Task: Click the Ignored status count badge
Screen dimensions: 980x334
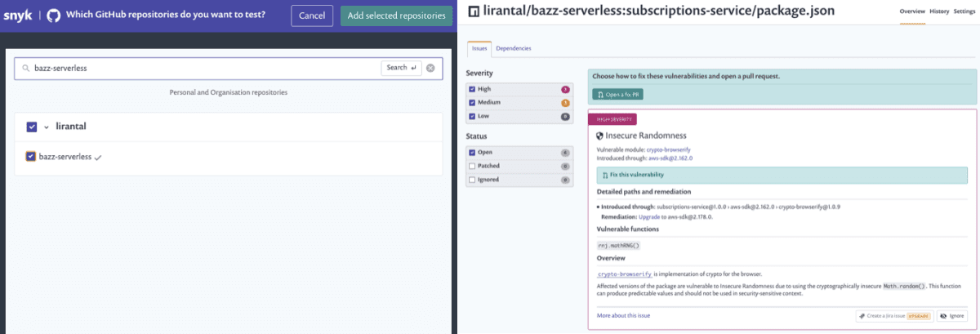Action: 565,180
